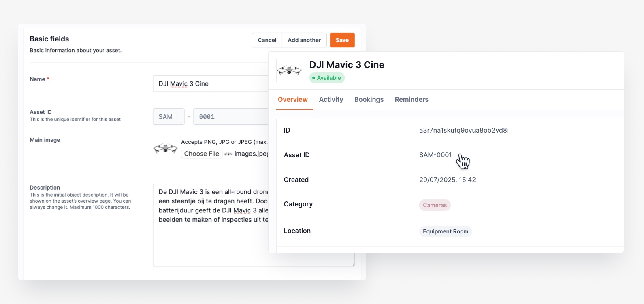Click the description textarea resize handle
Image resolution: width=644 pixels, height=304 pixels.
353,264
